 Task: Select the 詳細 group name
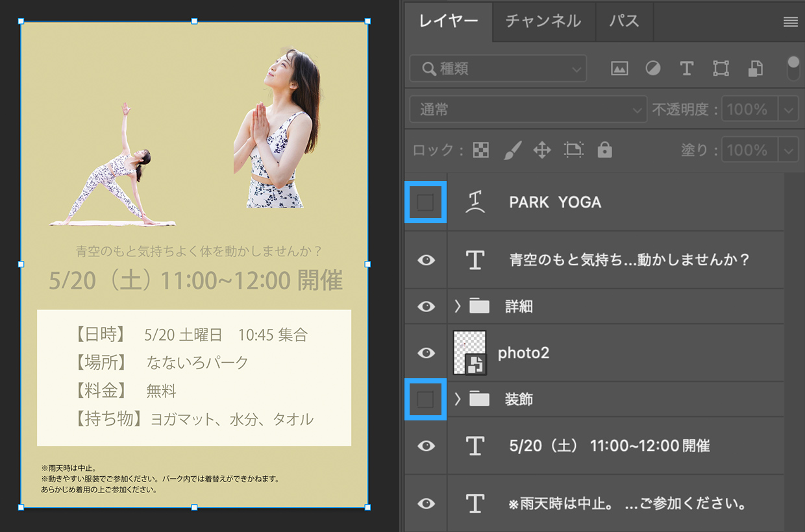519,306
